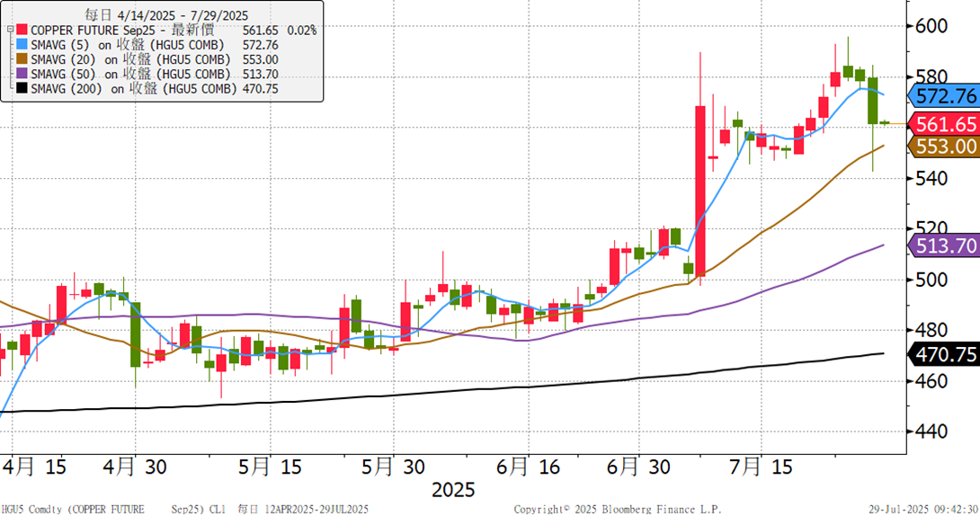Collapse the legend using the small expander box
This screenshot has height=516, width=980.
(x=10, y=30)
